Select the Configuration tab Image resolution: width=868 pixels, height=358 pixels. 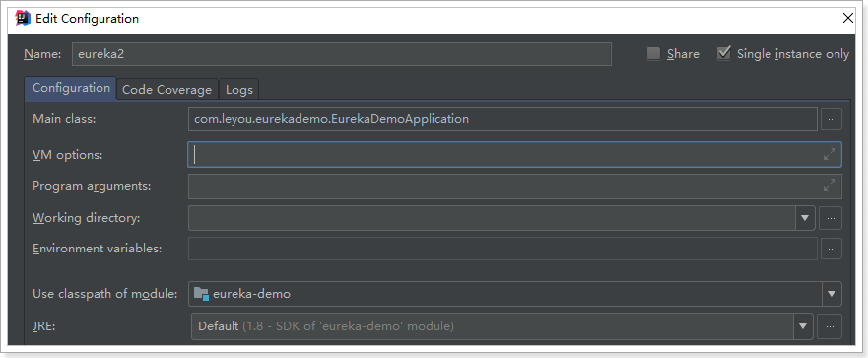click(x=71, y=88)
